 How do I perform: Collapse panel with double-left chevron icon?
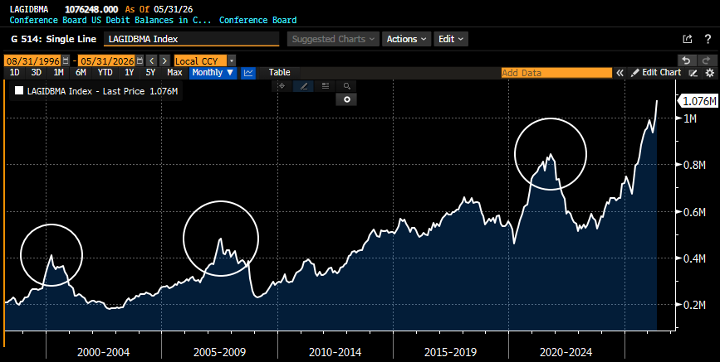coord(620,73)
